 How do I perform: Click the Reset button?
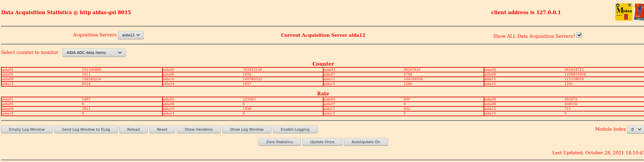(162, 129)
